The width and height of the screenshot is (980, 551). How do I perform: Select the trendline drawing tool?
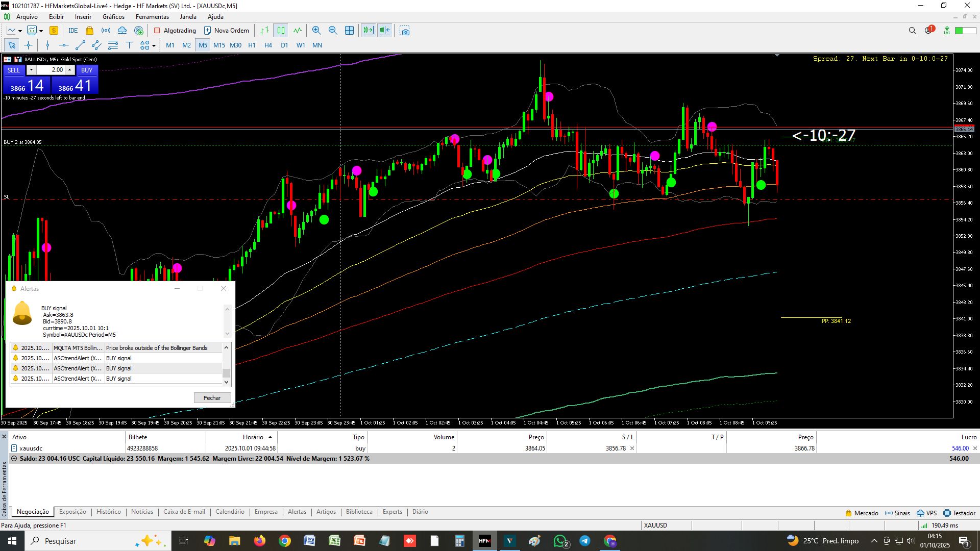pyautogui.click(x=80, y=45)
